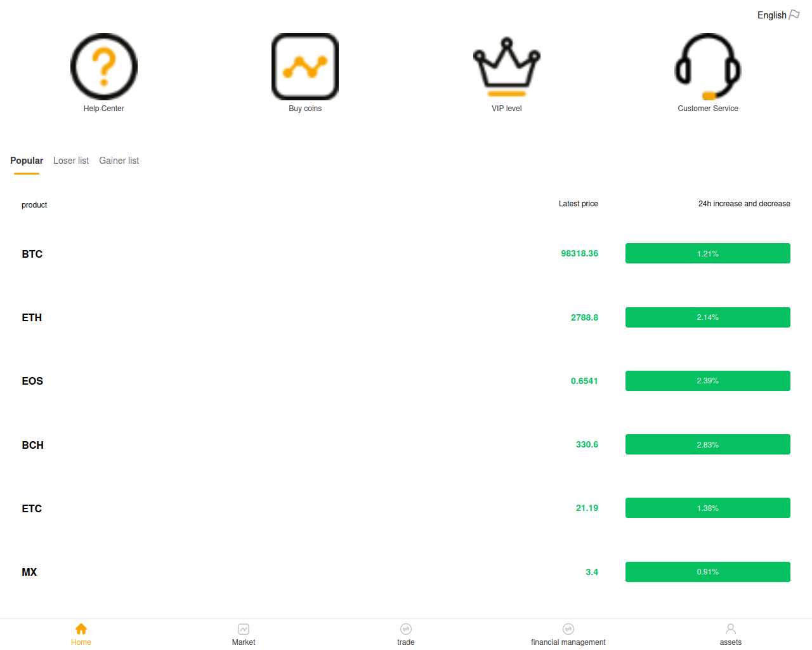Open financial management icon in bottom bar
The height and width of the screenshot is (650, 812).
(x=568, y=629)
